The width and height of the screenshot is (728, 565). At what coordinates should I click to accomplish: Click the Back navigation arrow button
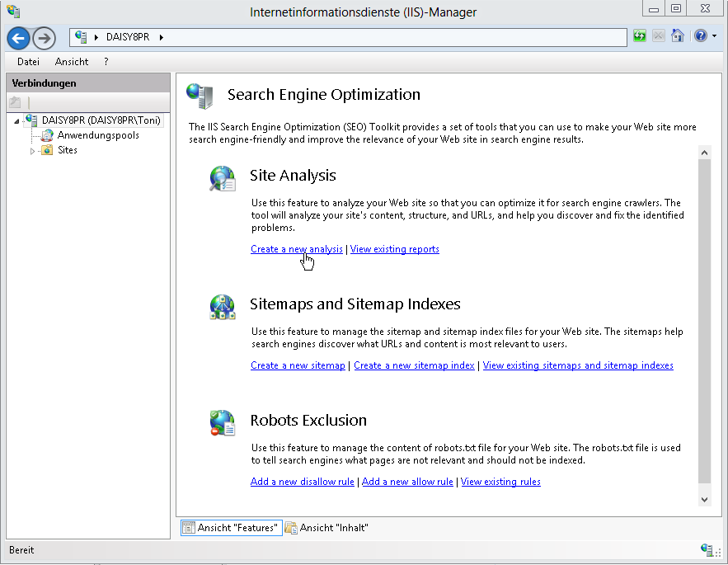coord(18,38)
